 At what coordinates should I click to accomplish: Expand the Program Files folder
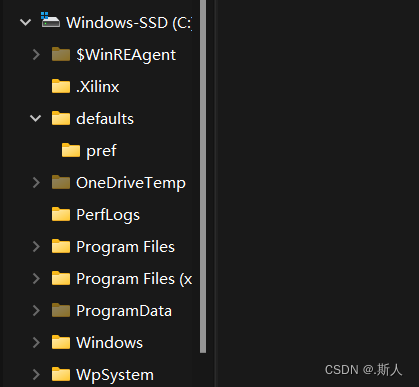36,247
